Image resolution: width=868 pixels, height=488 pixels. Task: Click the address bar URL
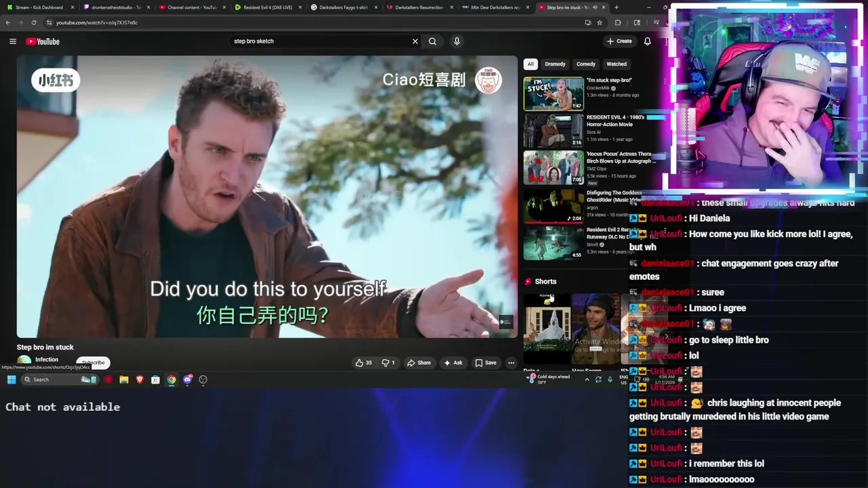click(x=97, y=22)
